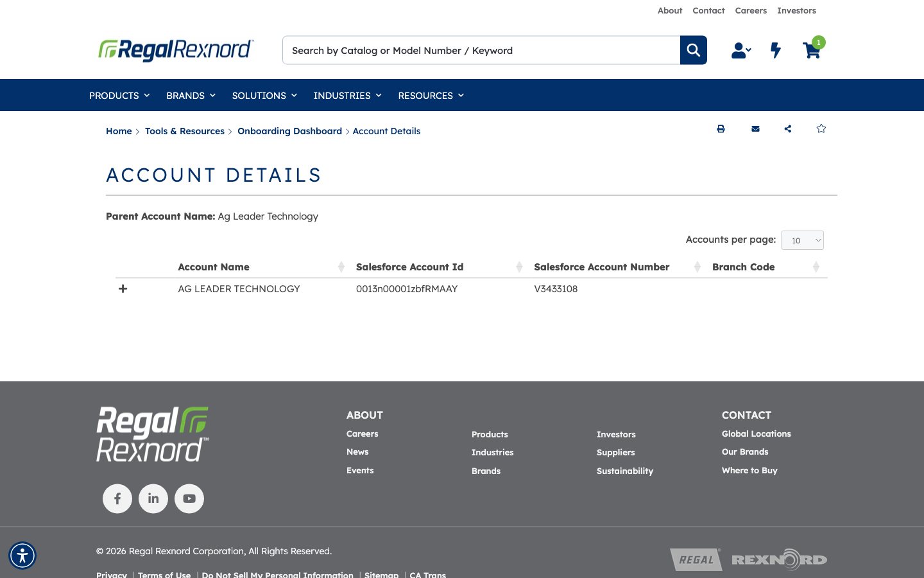Open Onboarding Dashboard breadcrumb
Viewport: 924px width, 578px height.
(x=289, y=131)
